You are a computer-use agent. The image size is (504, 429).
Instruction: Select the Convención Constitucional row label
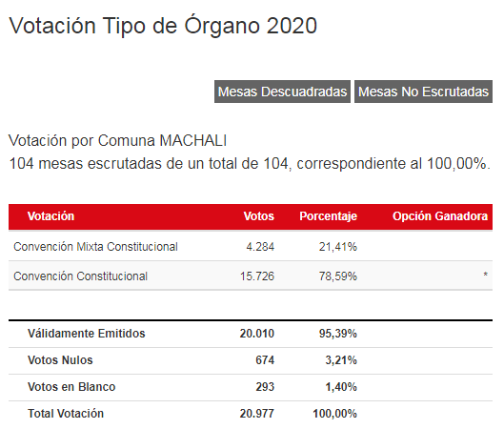[80, 276]
